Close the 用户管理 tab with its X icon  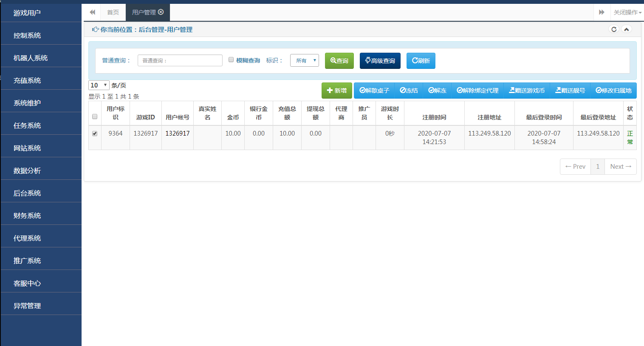[161, 12]
